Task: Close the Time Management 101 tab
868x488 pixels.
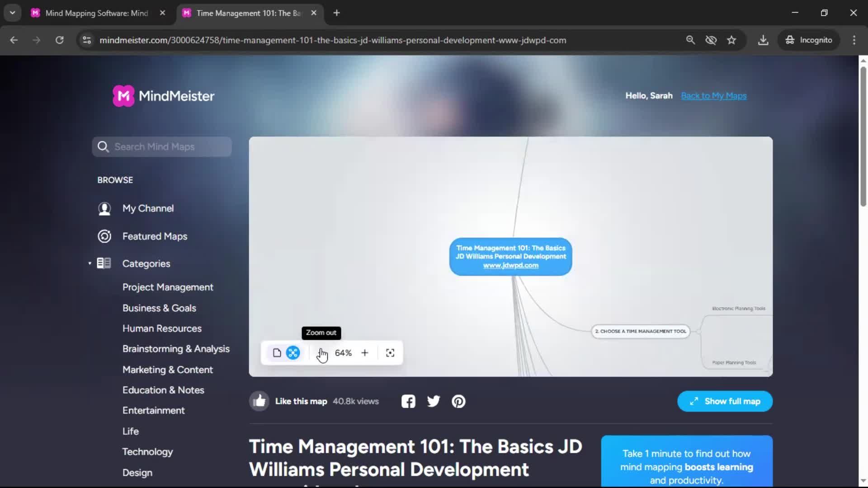Action: coord(314,13)
